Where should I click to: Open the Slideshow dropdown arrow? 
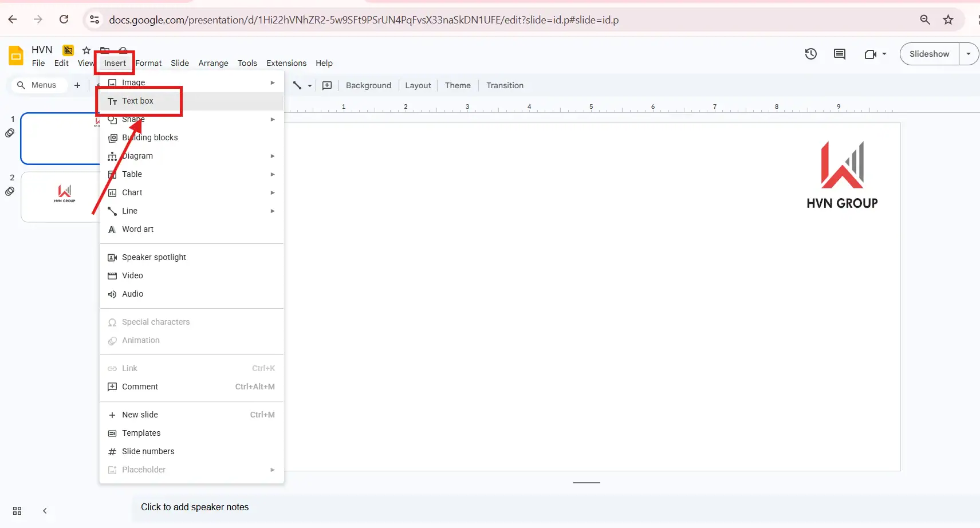[x=969, y=53]
